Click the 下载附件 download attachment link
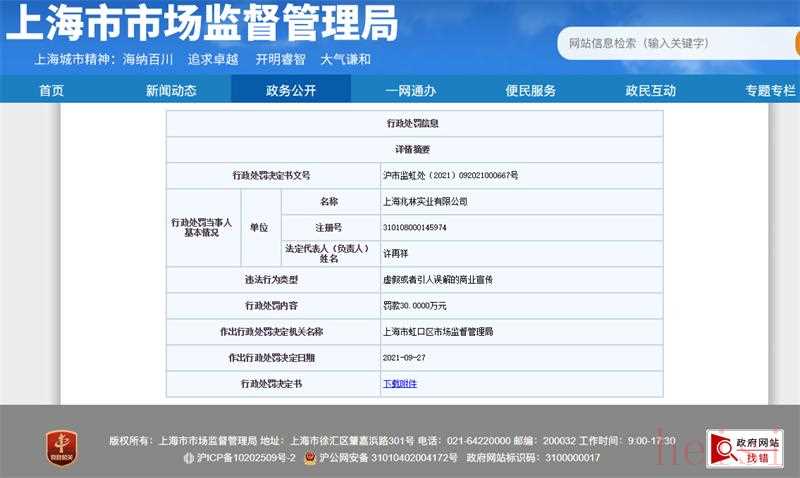 [x=400, y=383]
